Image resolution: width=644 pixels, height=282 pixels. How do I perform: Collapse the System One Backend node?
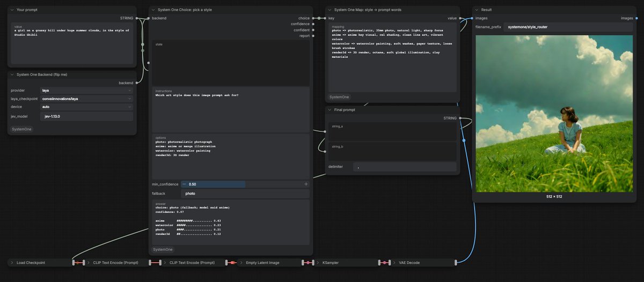pos(12,75)
